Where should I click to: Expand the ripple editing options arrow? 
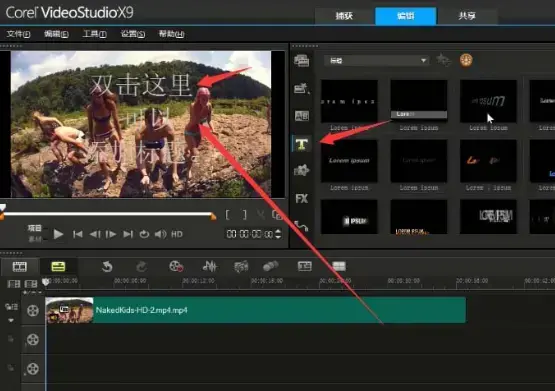11,320
